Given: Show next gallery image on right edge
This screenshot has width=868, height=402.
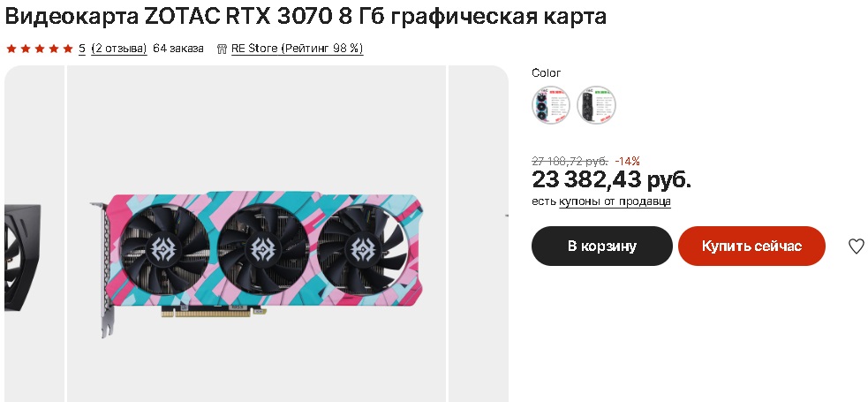Looking at the screenshot, I should point(479,233).
